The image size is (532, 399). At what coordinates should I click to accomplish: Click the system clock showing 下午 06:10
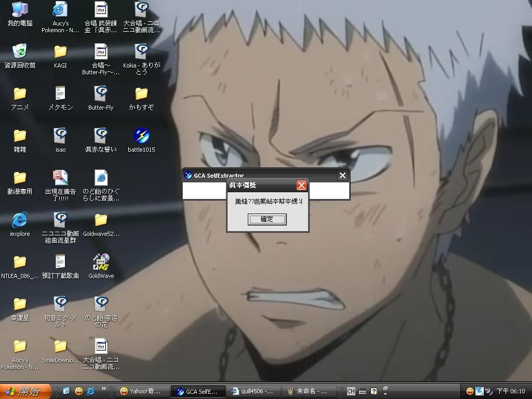pyautogui.click(x=511, y=391)
